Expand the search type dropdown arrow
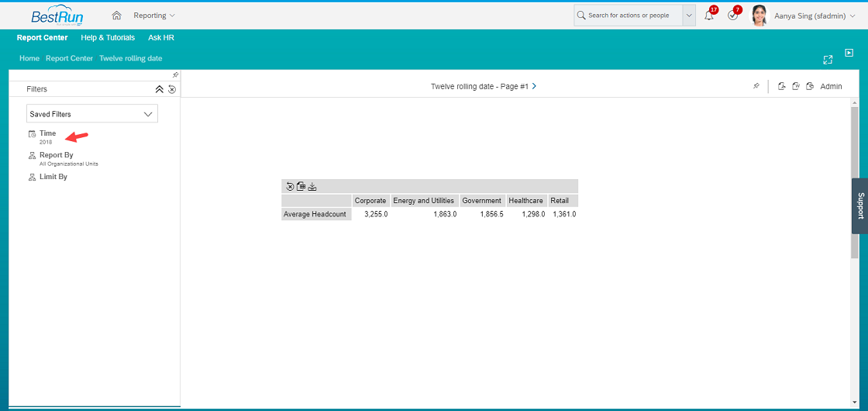The width and height of the screenshot is (868, 411). [689, 16]
